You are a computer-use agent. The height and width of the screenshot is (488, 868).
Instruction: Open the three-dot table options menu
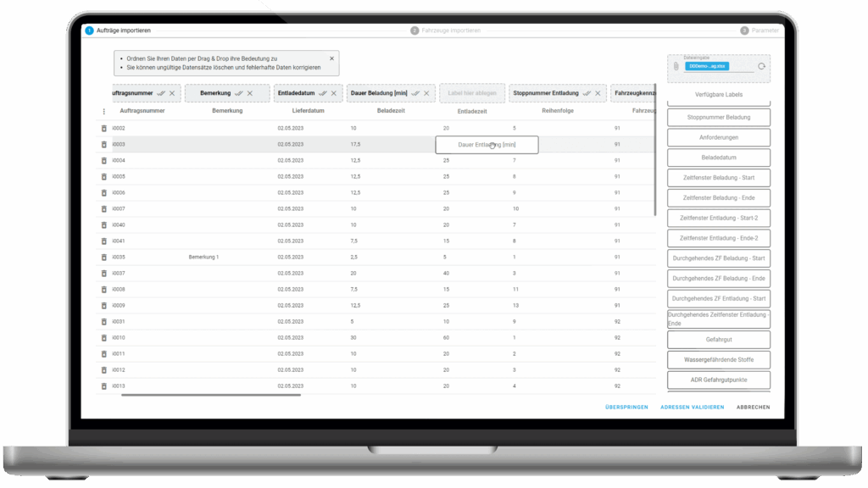click(104, 111)
